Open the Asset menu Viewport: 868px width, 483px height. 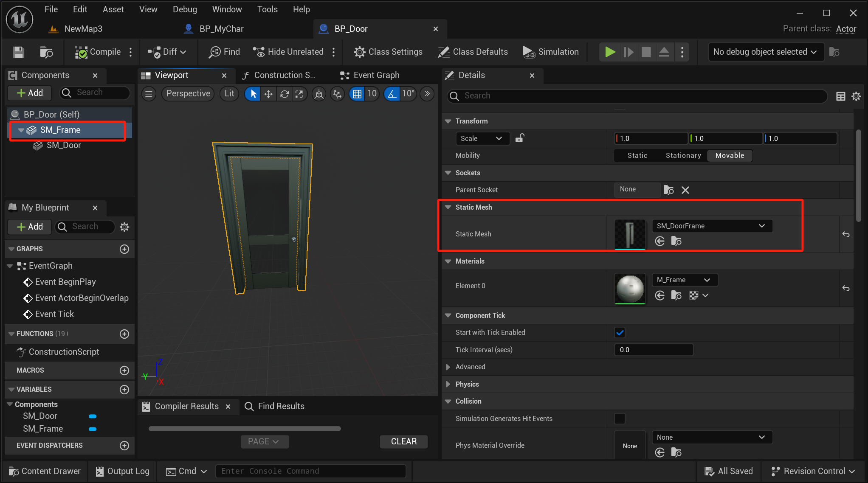tap(113, 9)
